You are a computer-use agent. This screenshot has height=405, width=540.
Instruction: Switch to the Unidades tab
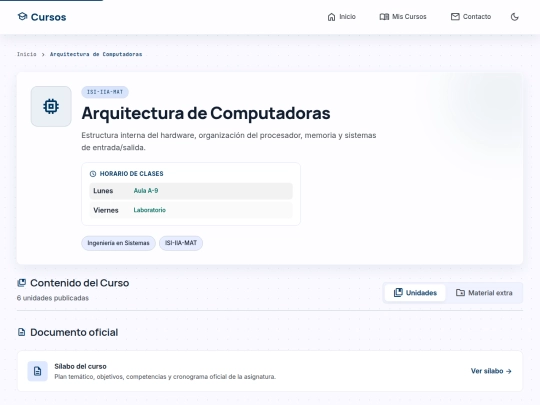(415, 293)
